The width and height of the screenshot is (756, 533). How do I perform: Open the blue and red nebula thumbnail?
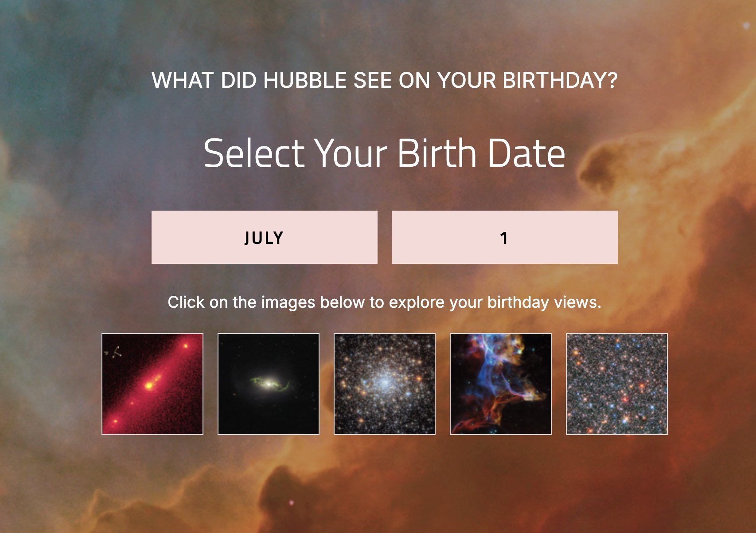(x=501, y=384)
